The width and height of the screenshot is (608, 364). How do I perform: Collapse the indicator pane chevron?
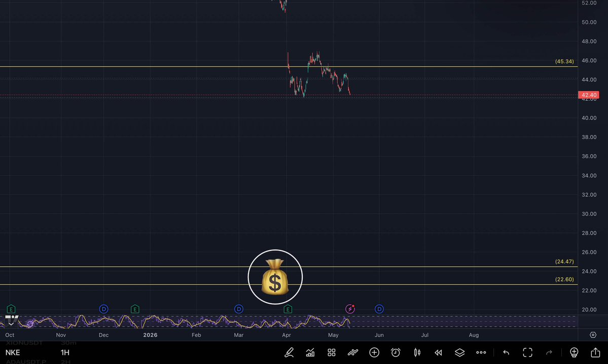(x=11, y=323)
